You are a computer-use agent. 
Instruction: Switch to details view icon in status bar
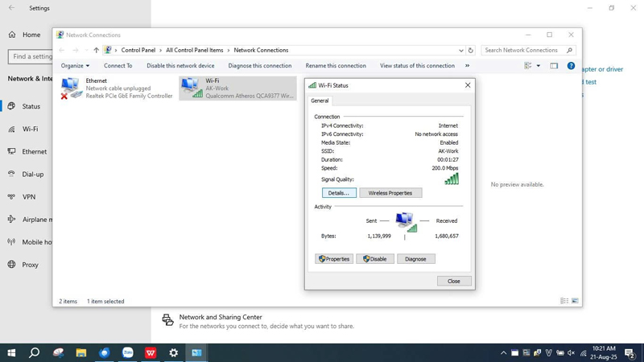click(564, 301)
